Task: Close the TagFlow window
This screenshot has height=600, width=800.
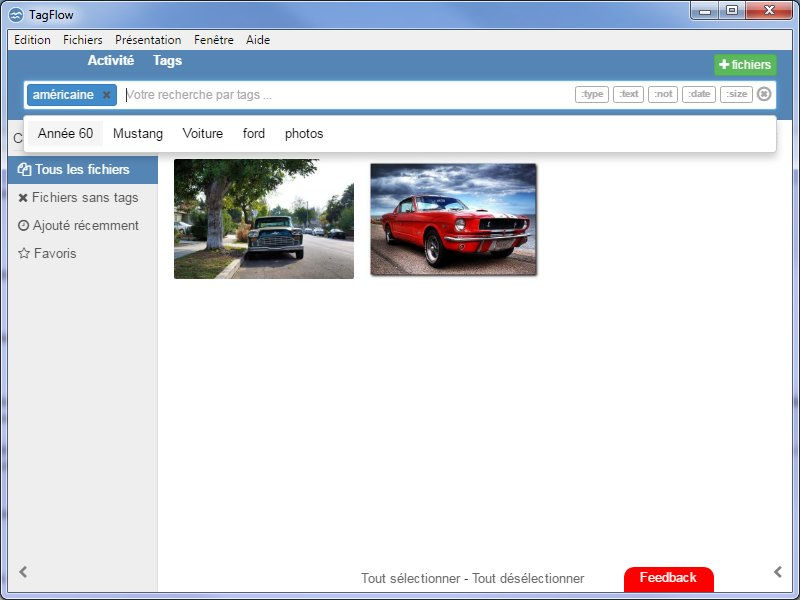Action: tap(769, 11)
